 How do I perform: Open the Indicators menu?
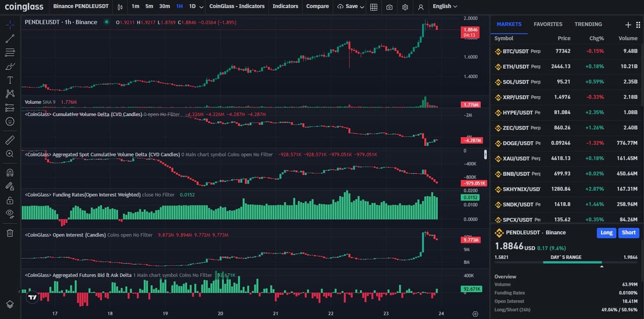[285, 6]
